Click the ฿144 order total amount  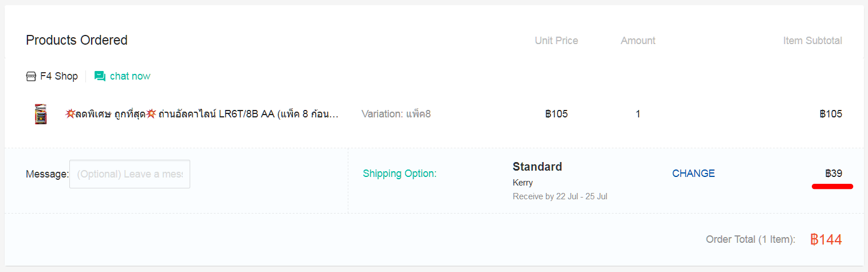point(826,239)
